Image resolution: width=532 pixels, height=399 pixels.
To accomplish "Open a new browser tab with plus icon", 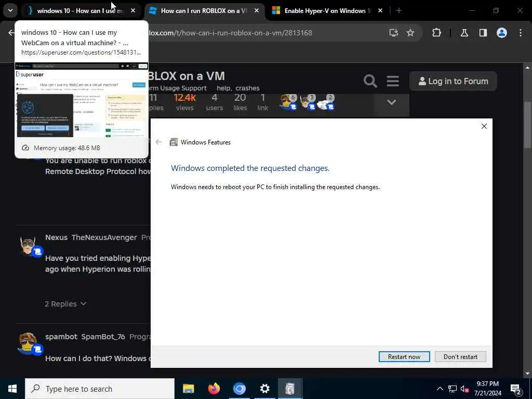I will click(x=399, y=10).
